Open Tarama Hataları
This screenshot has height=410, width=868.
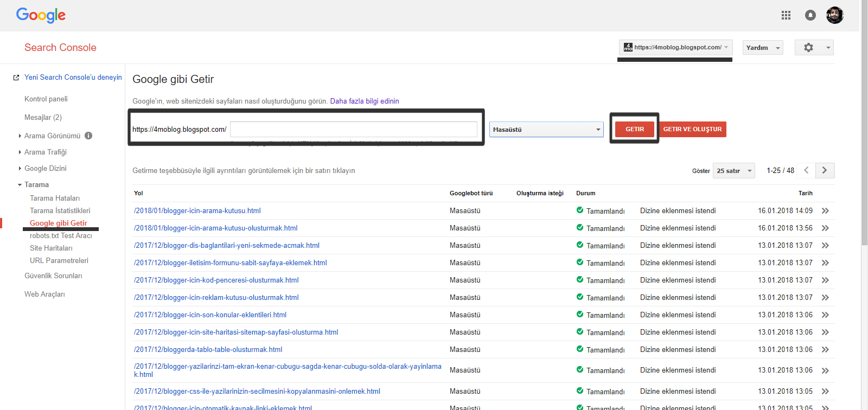(55, 198)
